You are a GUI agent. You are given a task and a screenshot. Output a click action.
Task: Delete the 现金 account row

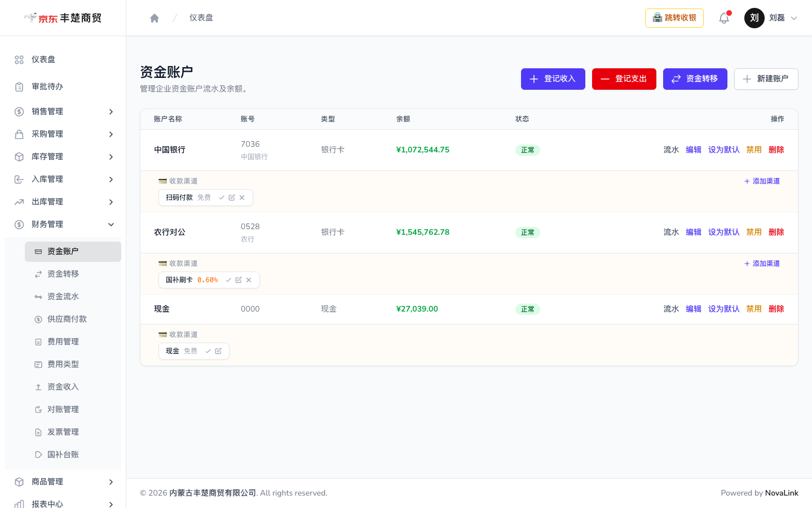776,309
